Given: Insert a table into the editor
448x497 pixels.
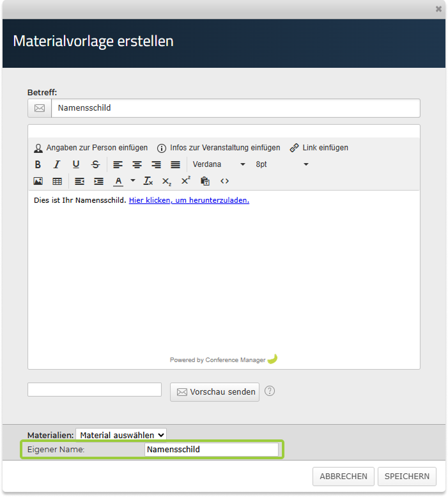Looking at the screenshot, I should (x=57, y=182).
